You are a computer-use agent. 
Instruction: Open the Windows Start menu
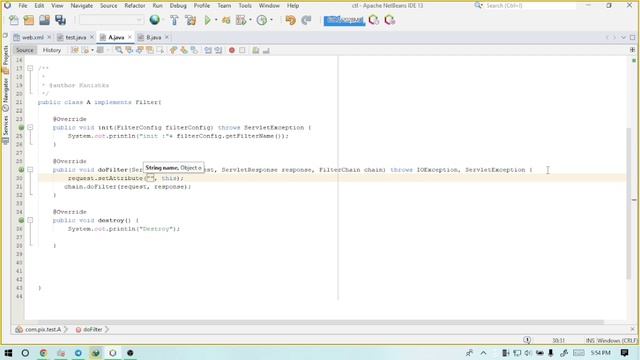click(x=8, y=353)
